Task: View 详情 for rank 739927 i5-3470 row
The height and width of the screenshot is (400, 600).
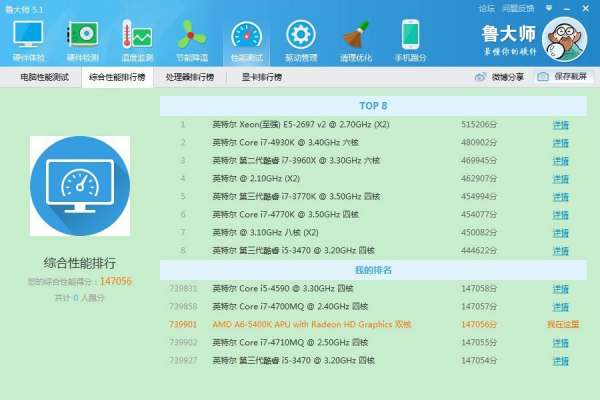Action: (561, 361)
